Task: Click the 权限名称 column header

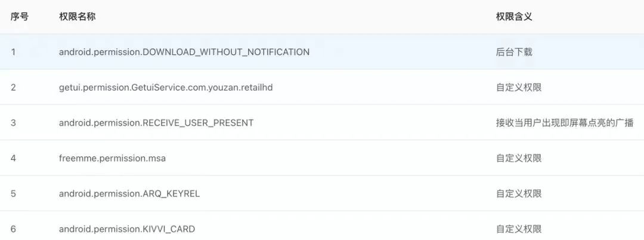Action: [77, 17]
